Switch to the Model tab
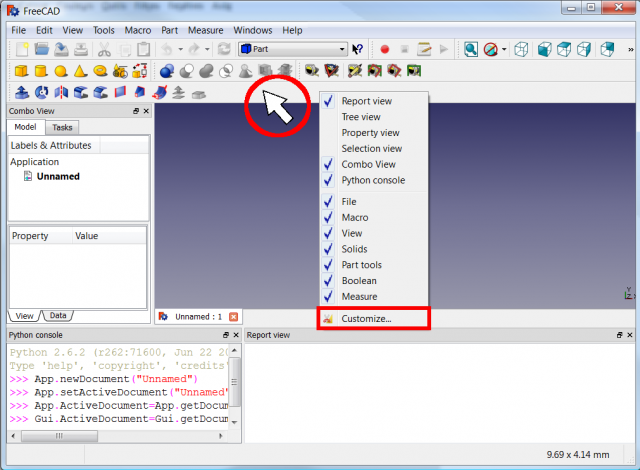This screenshot has width=640, height=470. [25, 127]
